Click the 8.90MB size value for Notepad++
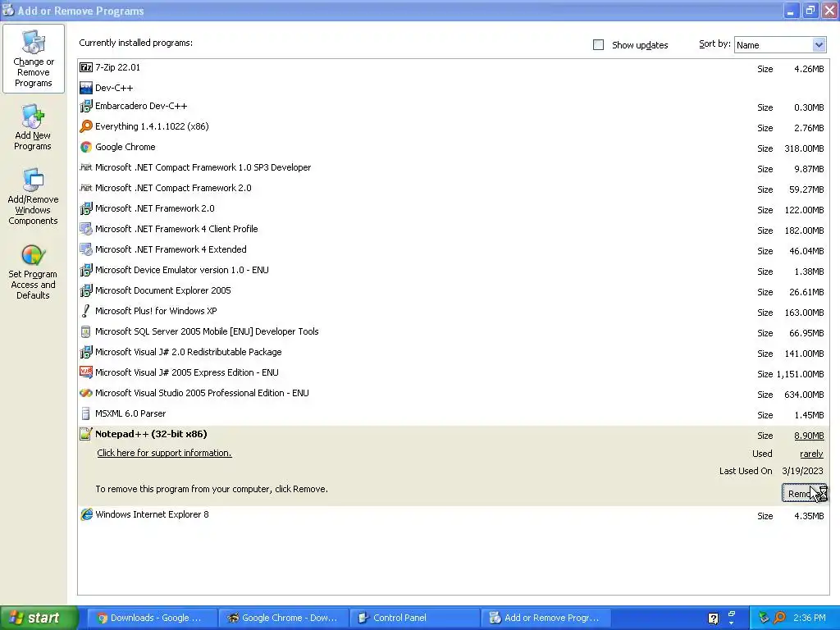The height and width of the screenshot is (630, 840). point(809,436)
